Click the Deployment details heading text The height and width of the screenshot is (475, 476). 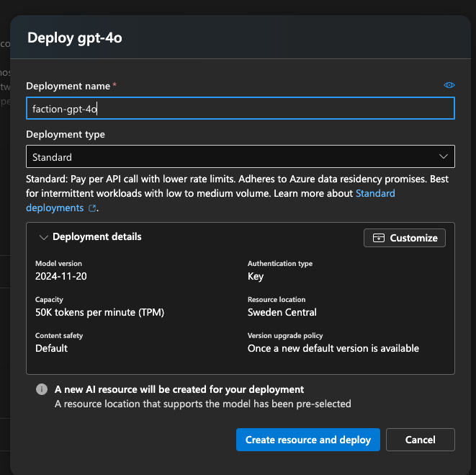coord(96,236)
